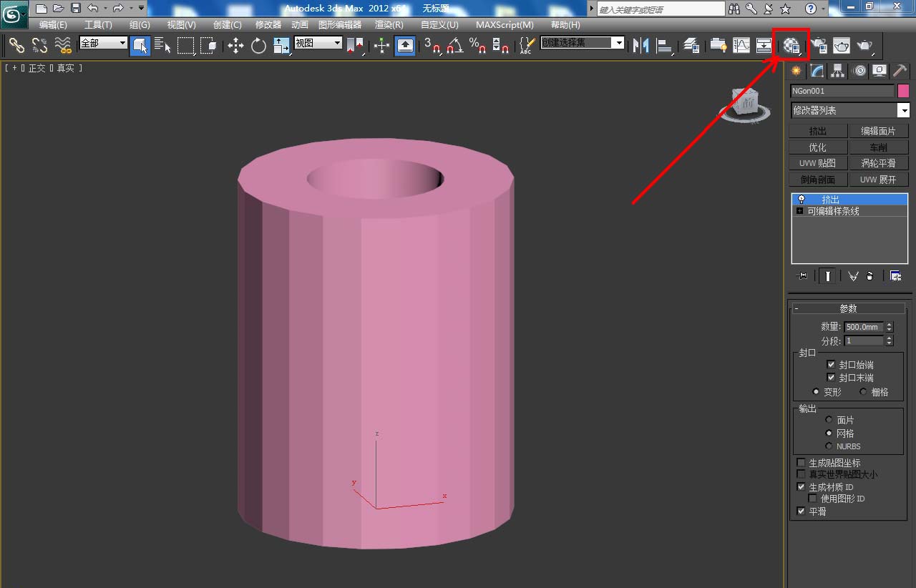This screenshot has width=916, height=588.
Task: Toggle 生成材质 ID checkbox
Action: point(801,487)
